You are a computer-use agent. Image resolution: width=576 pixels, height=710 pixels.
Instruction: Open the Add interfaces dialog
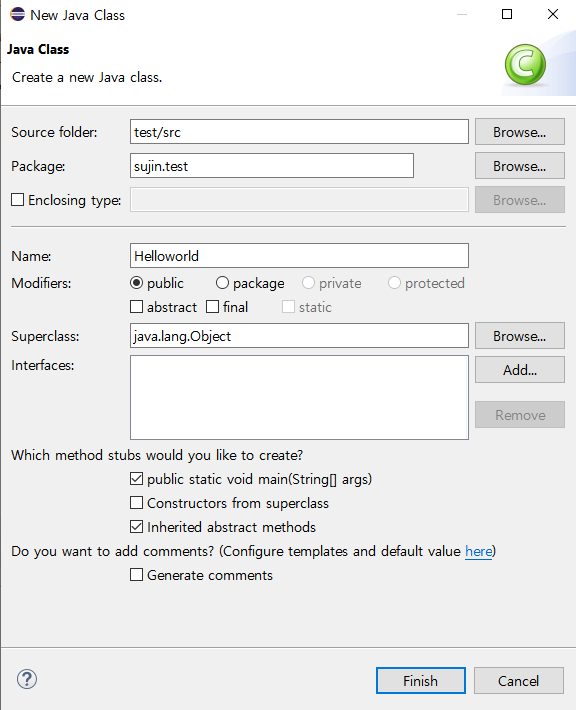point(520,369)
